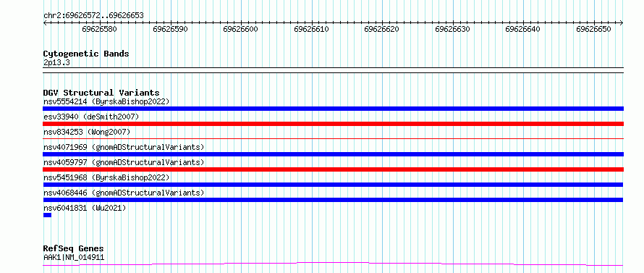Click the 2p13.3 band label
Viewport: 644px width, 273px height.
56,62
